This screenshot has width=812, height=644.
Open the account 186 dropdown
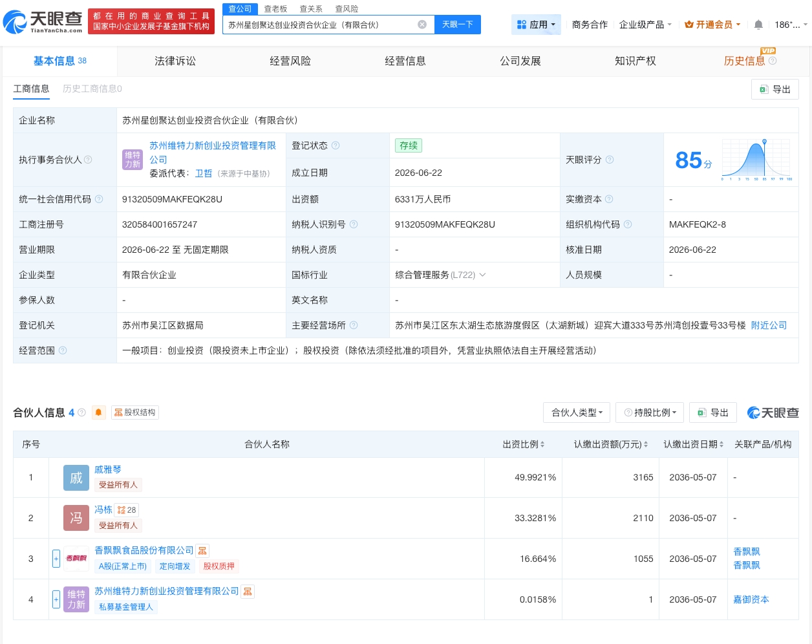click(x=791, y=25)
